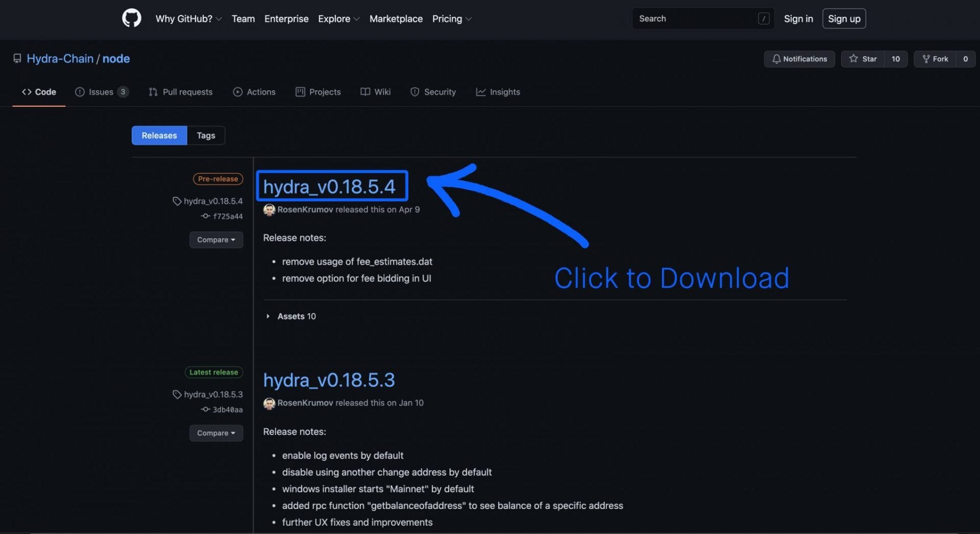This screenshot has width=980, height=534.
Task: Expand the Explore dropdown
Action: pos(339,19)
